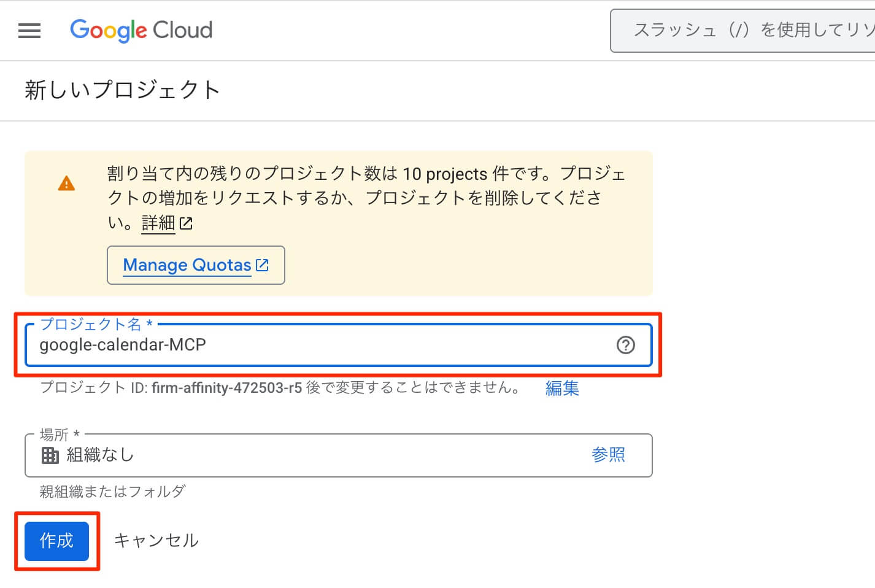
Task: Click the 新しいプロジェクト page heading
Action: point(122,90)
